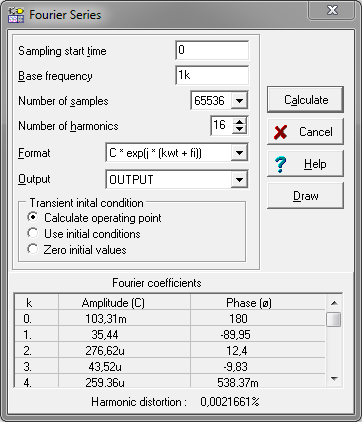The image size is (362, 422).
Task: Click the blue question mark Help icon
Action: 281,164
